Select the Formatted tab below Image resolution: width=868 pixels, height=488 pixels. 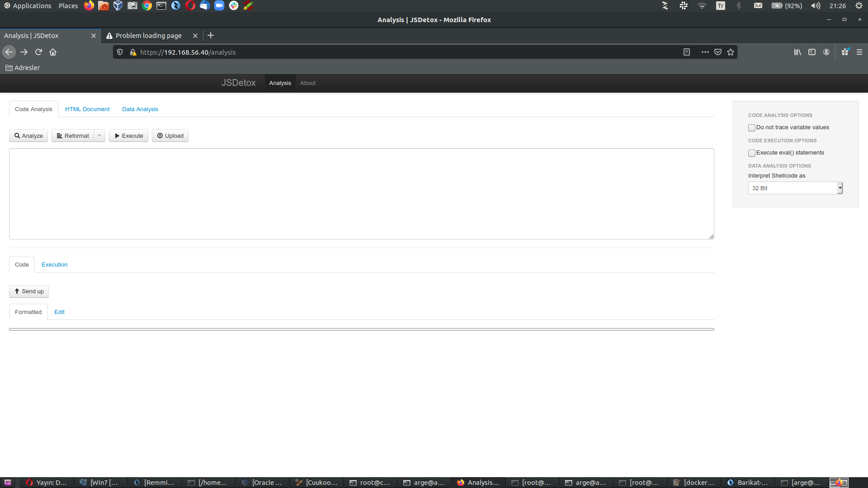[28, 312]
